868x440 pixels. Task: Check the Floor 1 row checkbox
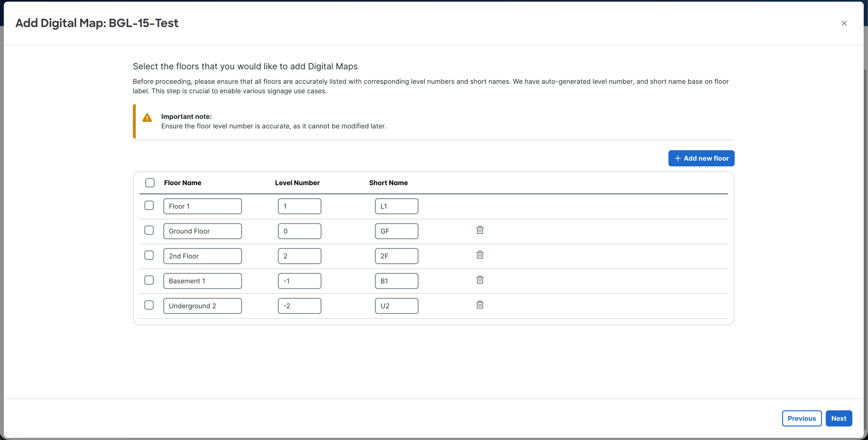pos(149,206)
